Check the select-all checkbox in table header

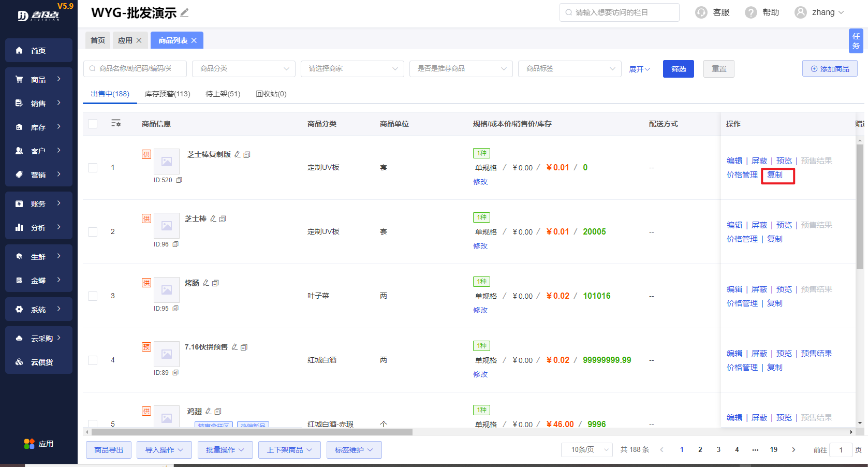(x=93, y=124)
